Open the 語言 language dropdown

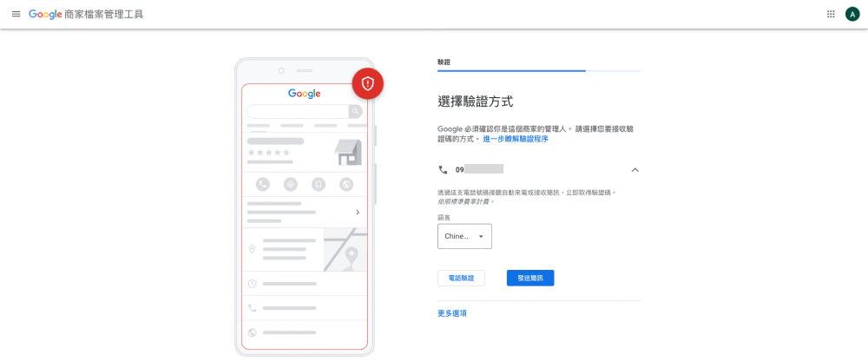click(464, 236)
